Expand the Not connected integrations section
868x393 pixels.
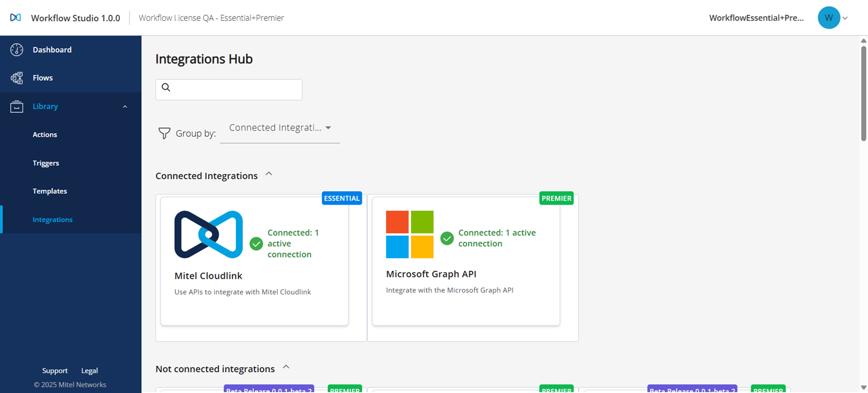point(285,366)
